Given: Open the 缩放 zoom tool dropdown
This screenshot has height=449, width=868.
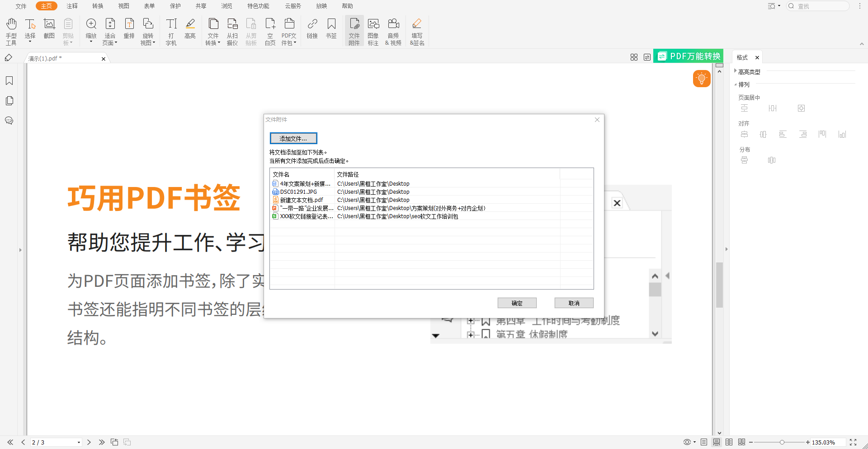Looking at the screenshot, I should 91,31.
